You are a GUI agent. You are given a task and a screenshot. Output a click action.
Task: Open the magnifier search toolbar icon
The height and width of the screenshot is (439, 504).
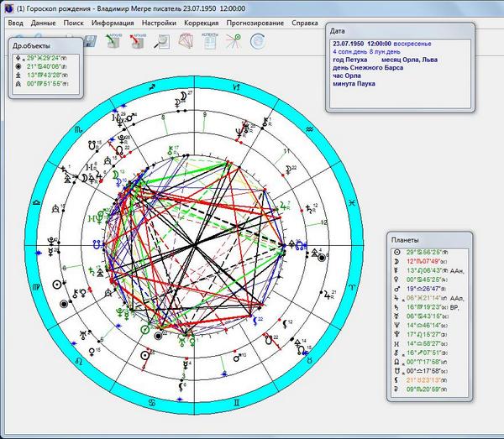[x=161, y=41]
